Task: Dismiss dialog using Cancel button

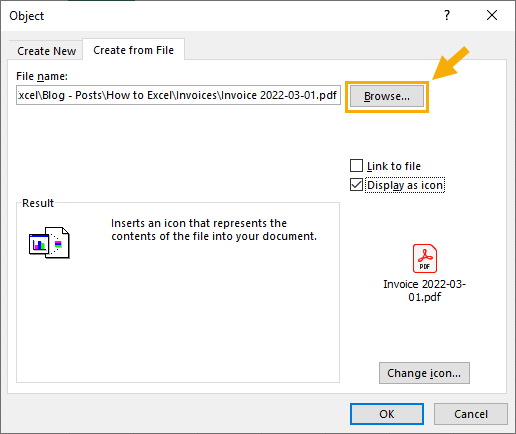Action: tap(471, 414)
